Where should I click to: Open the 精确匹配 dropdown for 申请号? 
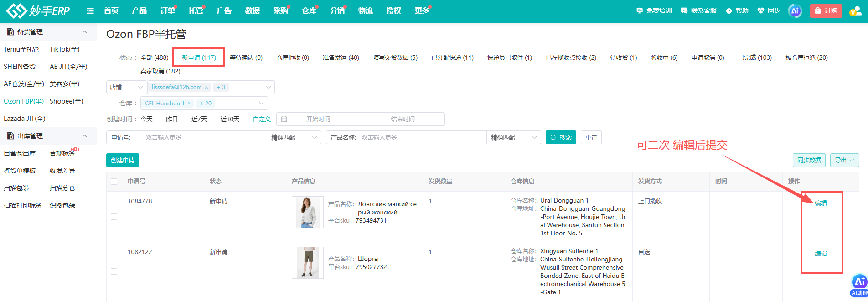coord(294,137)
